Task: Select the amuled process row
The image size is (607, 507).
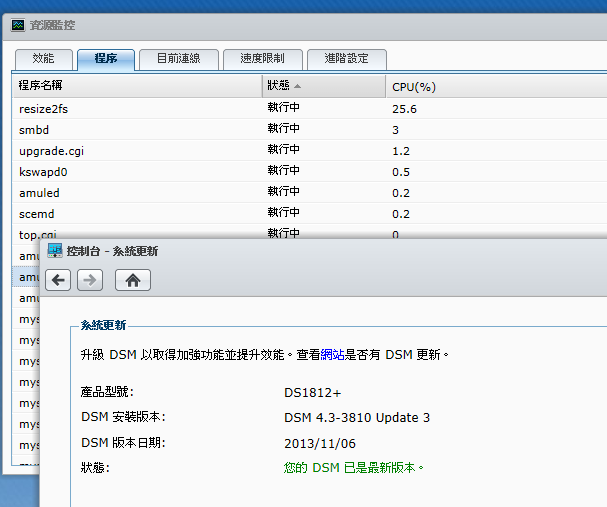Action: coord(310,192)
